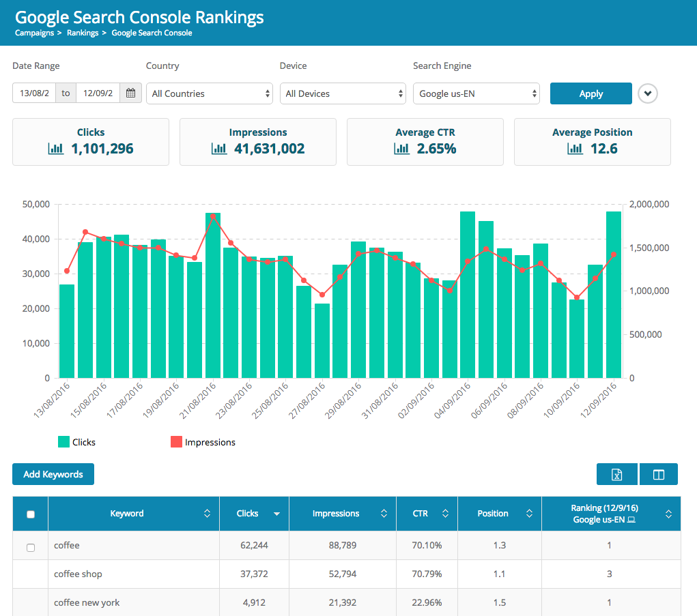The height and width of the screenshot is (616, 697).
Task: Click the Excel export icon button
Action: click(616, 474)
